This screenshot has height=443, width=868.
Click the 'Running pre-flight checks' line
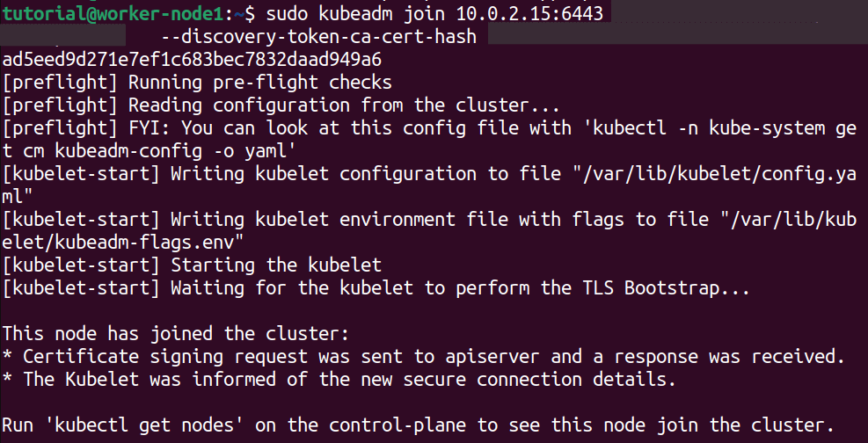pos(259,83)
